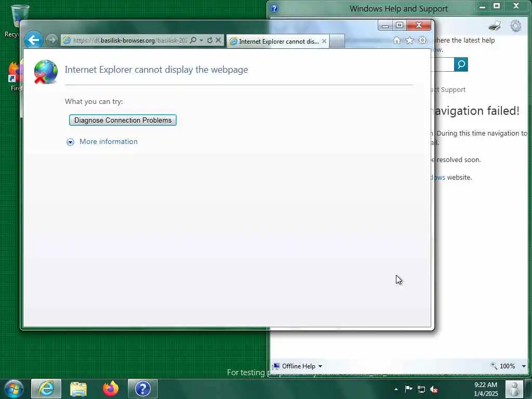The width and height of the screenshot is (532, 399).
Task: Click the Help and Support title icon
Action: 274,8
